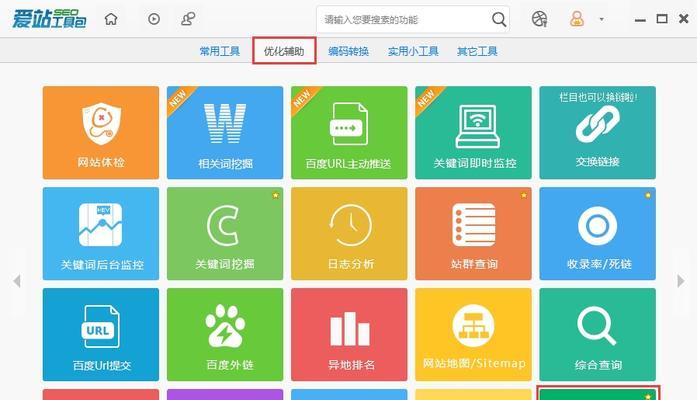Click the play circle icon in header
Viewport: 697px width, 400px height.
(154, 19)
